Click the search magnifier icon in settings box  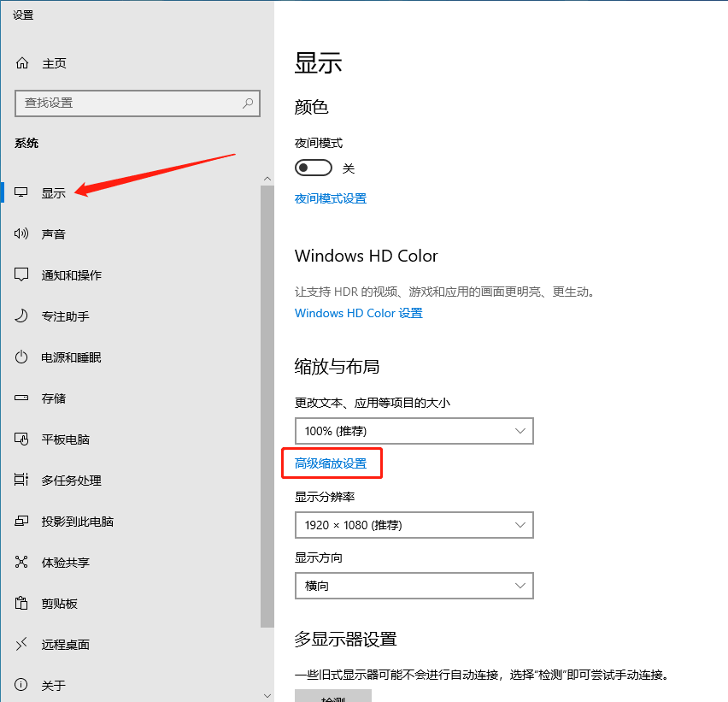(248, 103)
